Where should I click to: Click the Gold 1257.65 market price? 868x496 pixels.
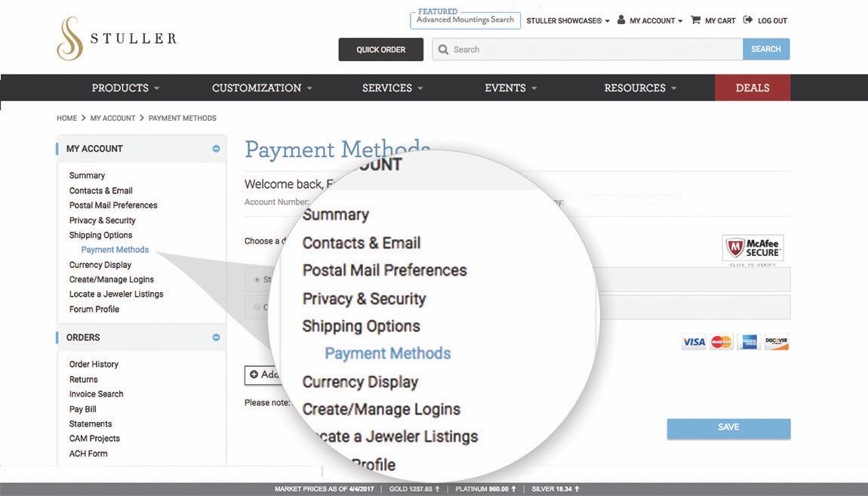point(414,489)
